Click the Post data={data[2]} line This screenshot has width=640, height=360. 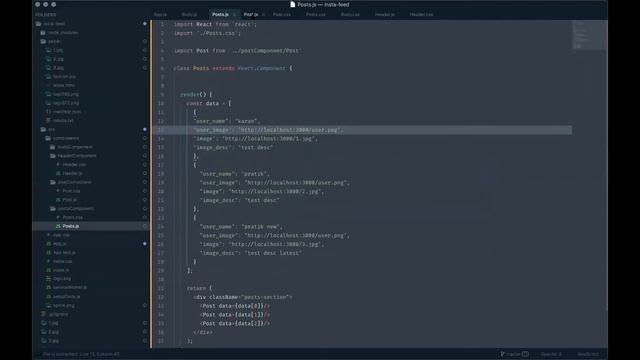235,323
